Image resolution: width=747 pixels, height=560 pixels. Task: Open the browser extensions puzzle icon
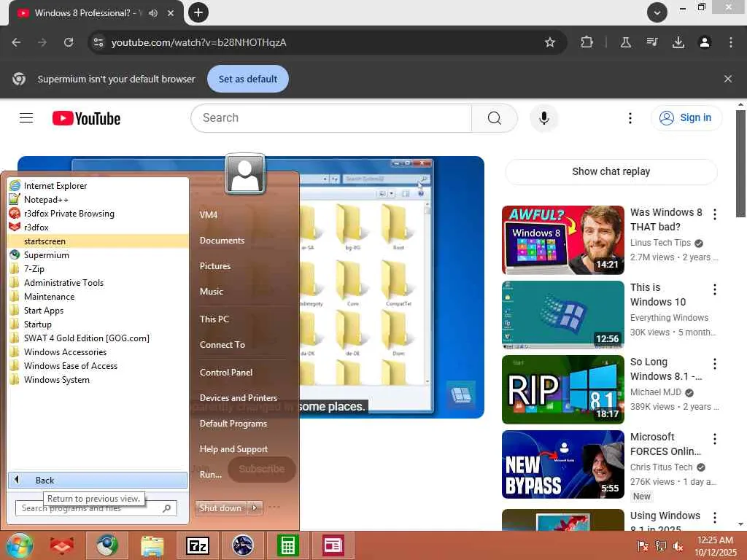tap(587, 42)
